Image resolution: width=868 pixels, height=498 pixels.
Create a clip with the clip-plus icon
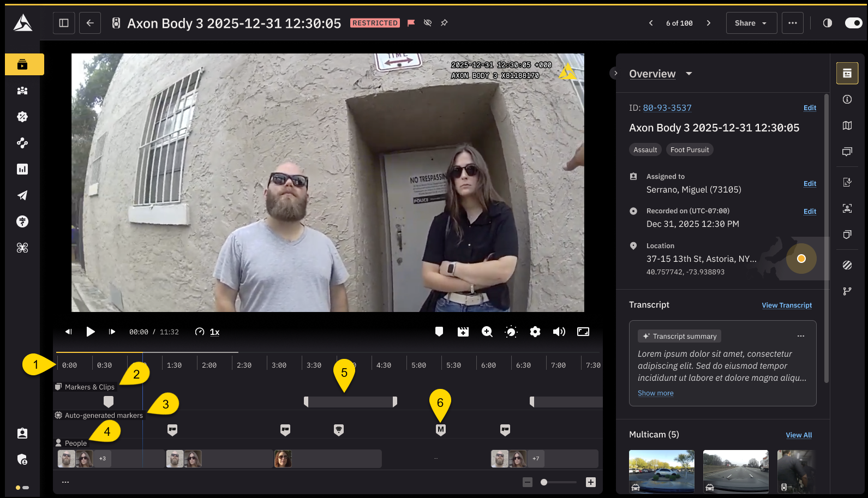pos(463,332)
